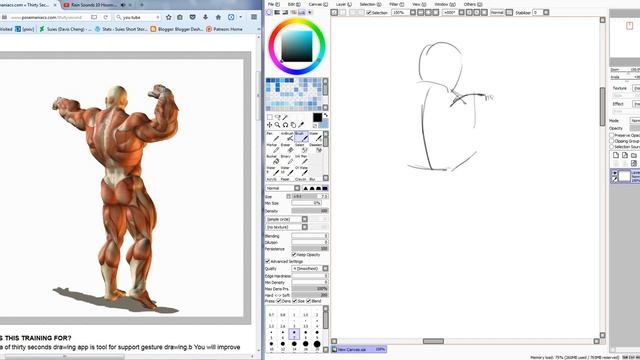The width and height of the screenshot is (640, 360).
Task: Open the Edit menu in SAI
Action: click(x=294, y=4)
